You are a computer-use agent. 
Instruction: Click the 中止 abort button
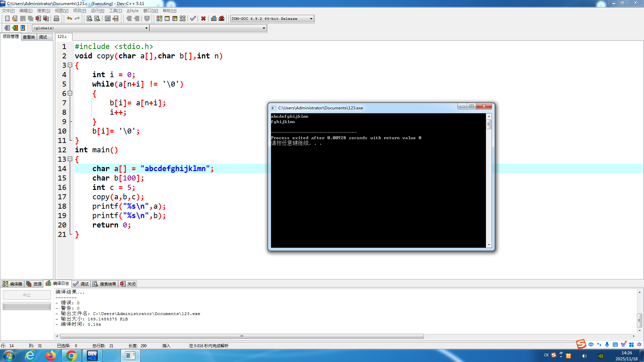click(x=27, y=295)
